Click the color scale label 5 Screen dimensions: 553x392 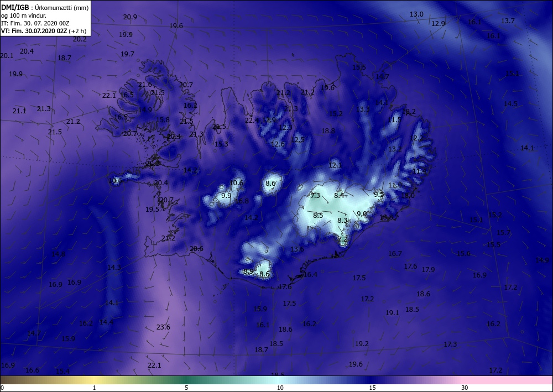(x=186, y=388)
